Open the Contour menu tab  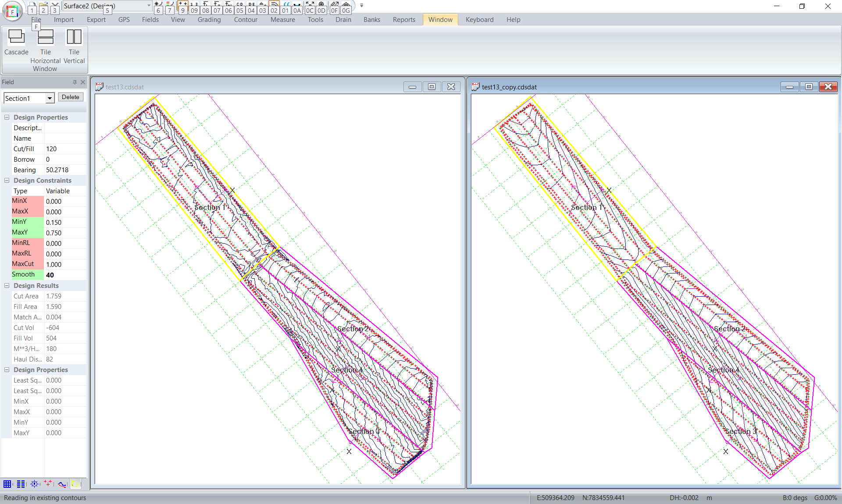(x=245, y=20)
